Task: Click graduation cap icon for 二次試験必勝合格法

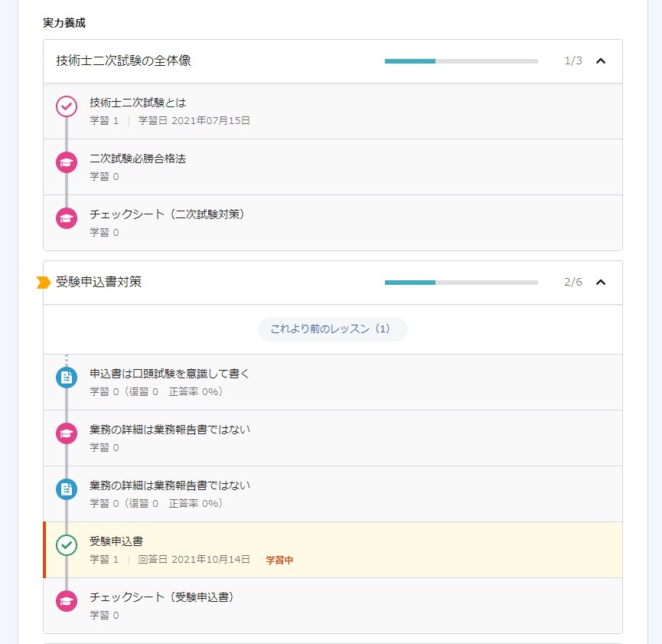Action: 67,162
